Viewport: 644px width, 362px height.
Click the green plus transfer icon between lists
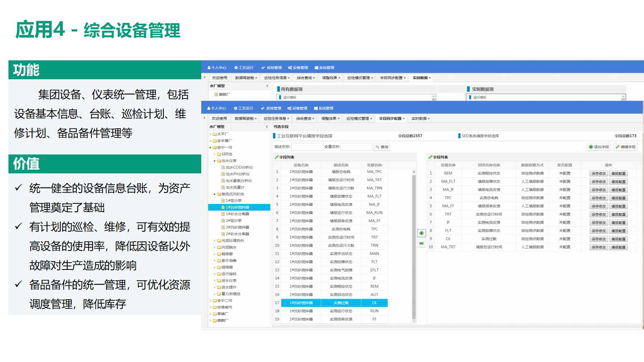pos(421,233)
